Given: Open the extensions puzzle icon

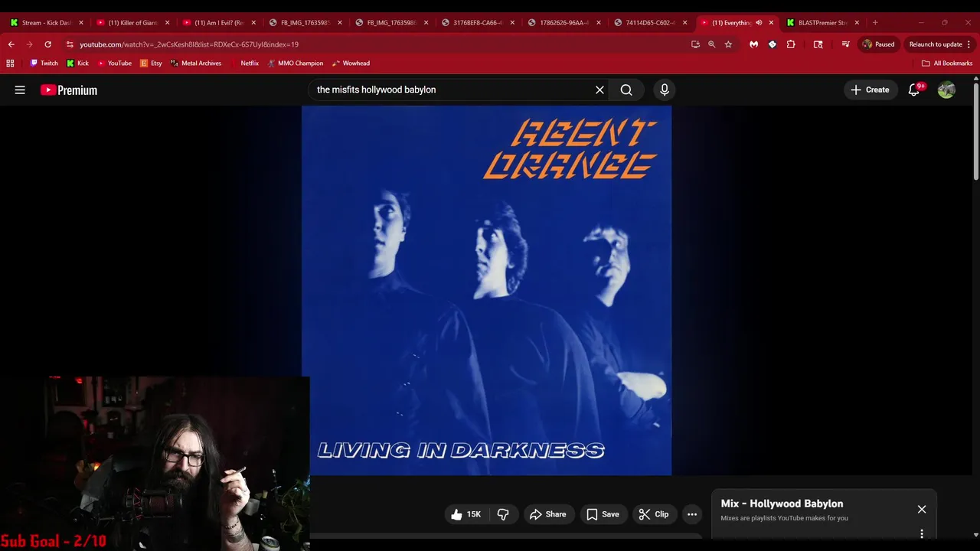Looking at the screenshot, I should click(791, 44).
